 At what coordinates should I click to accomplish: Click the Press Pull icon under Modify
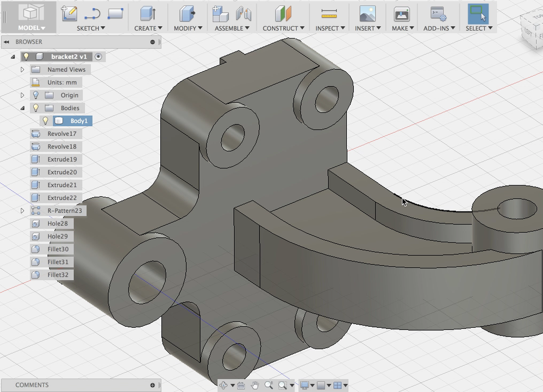click(187, 13)
